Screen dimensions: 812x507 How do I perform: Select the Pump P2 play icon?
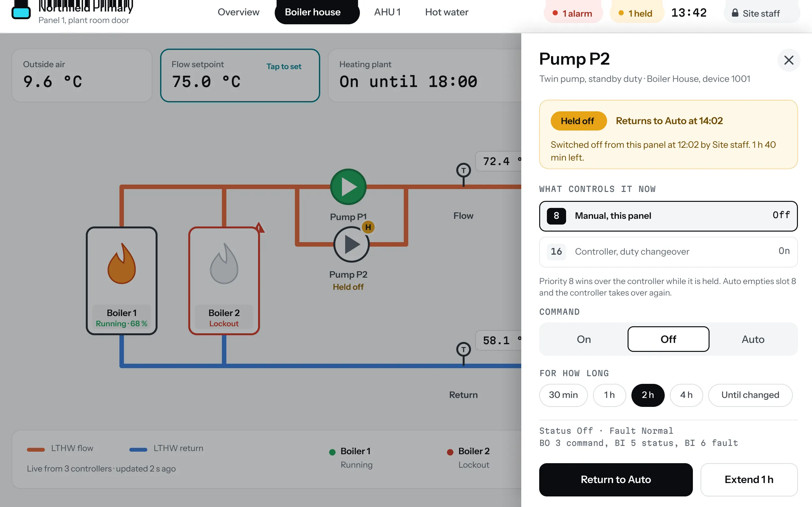tap(351, 244)
